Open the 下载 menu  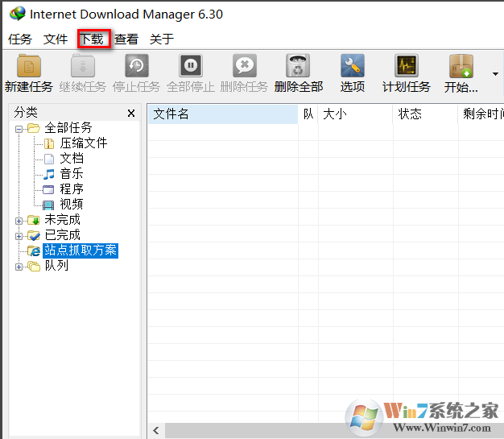pyautogui.click(x=91, y=39)
